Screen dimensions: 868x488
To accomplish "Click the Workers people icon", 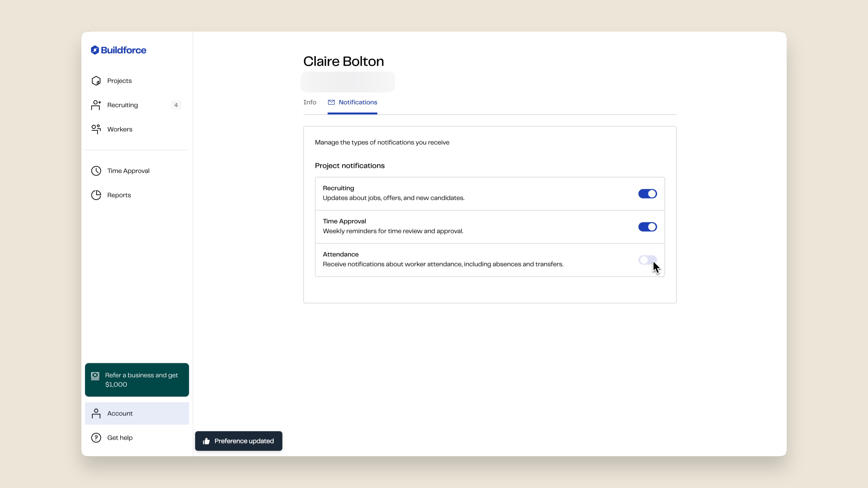I will pyautogui.click(x=96, y=129).
